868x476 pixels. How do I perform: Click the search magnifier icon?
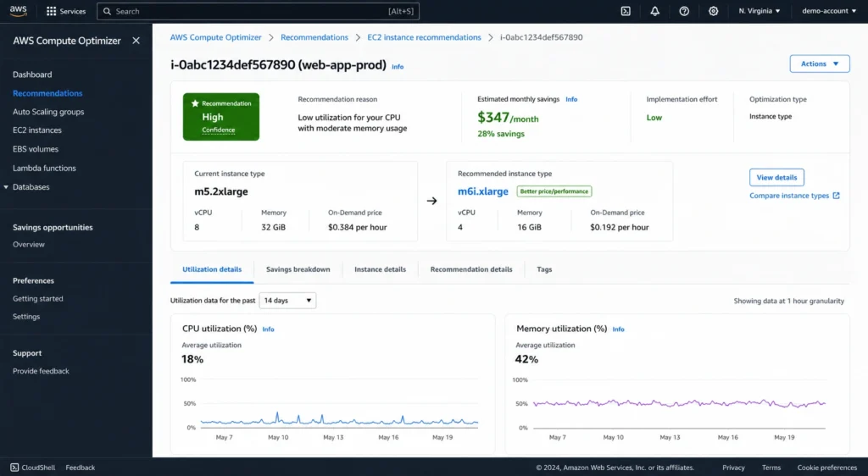[107, 11]
